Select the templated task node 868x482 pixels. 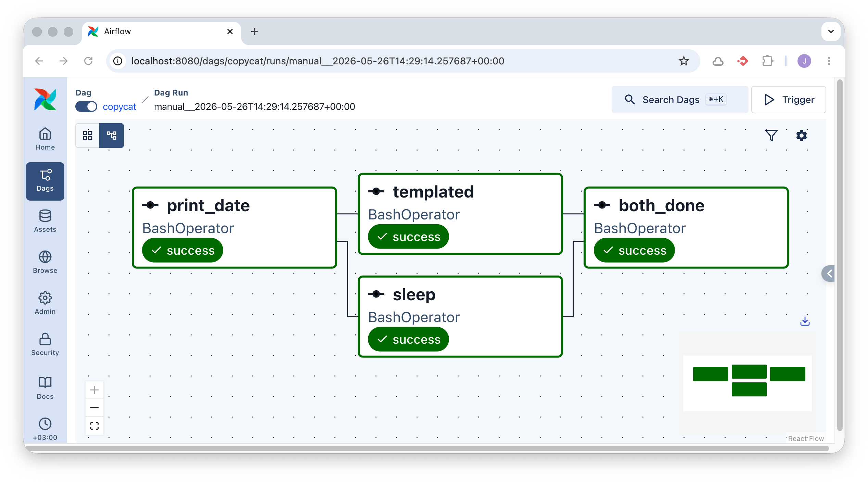point(460,214)
